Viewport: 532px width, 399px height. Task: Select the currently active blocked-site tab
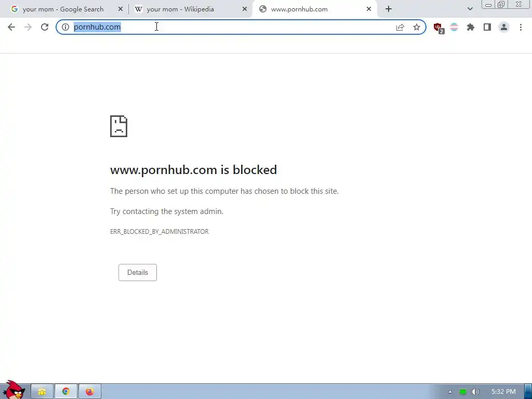315,9
